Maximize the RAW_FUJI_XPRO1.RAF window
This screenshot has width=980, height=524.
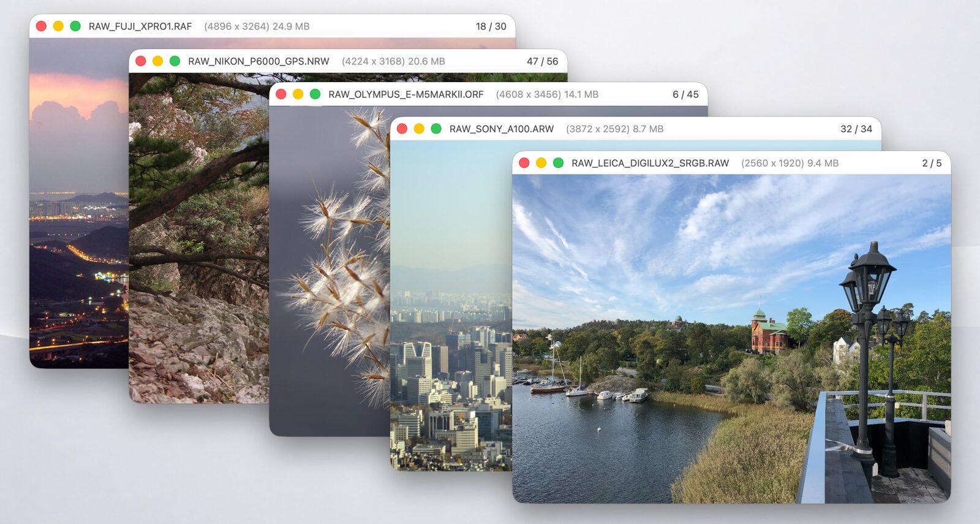[x=75, y=26]
